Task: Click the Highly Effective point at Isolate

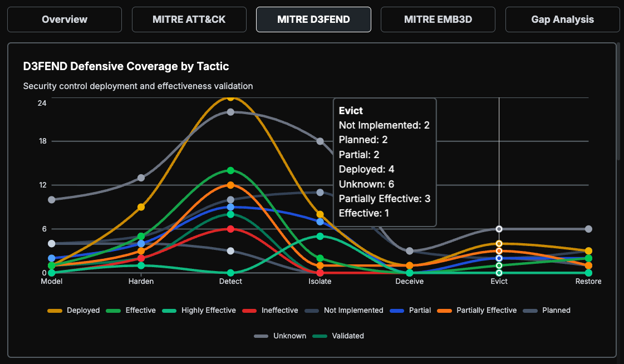Action: [x=320, y=236]
